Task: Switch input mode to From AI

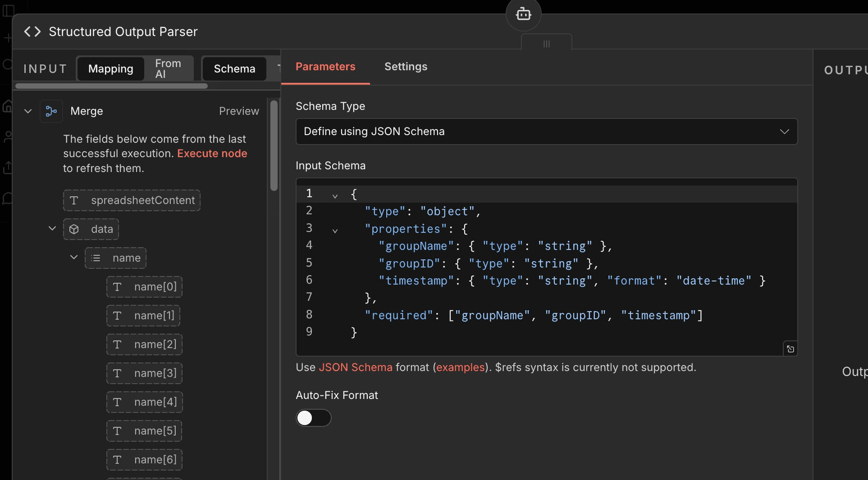Action: pos(168,68)
